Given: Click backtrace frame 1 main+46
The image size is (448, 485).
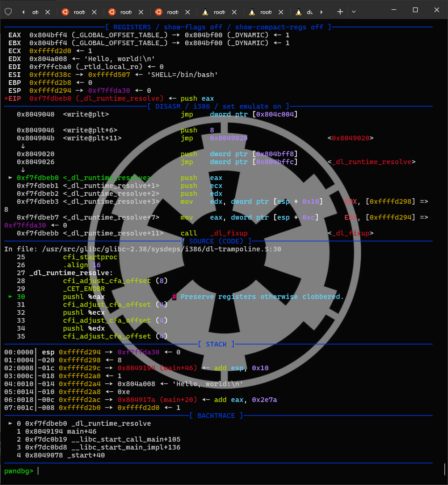Looking at the screenshot, I should (56, 431).
